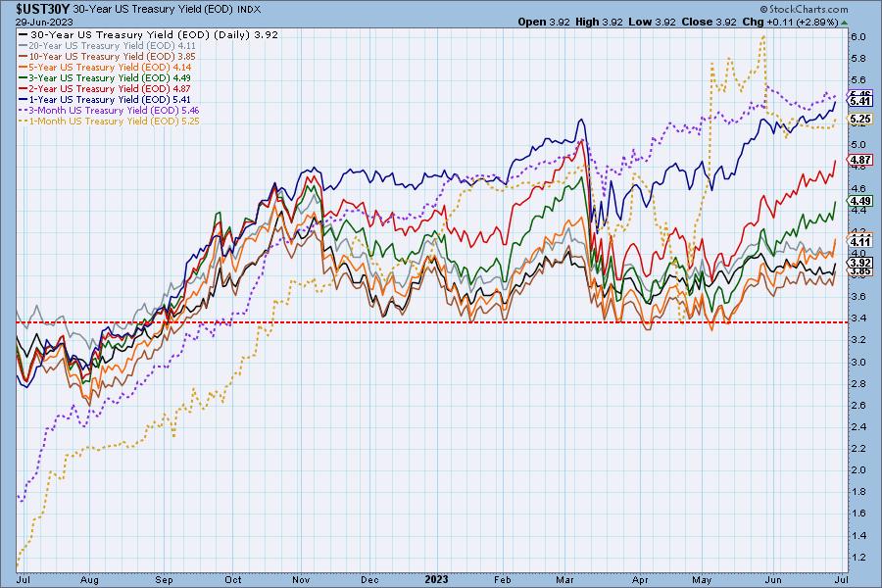
Task: Click the Aug label on the time axis
Action: click(89, 579)
